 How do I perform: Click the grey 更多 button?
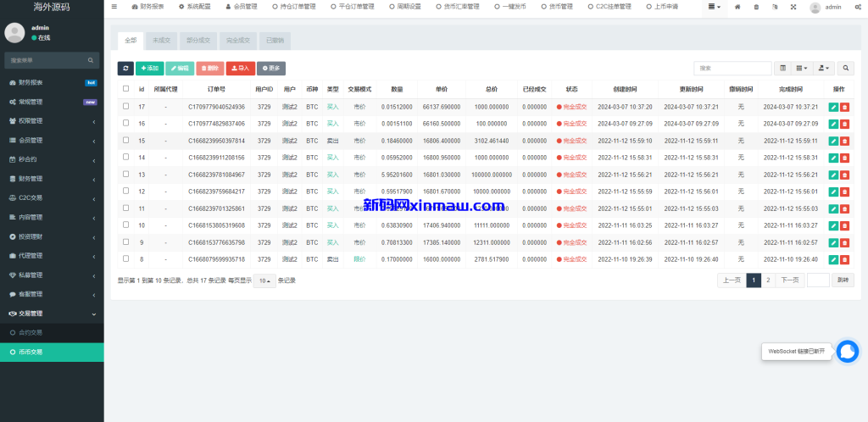click(271, 68)
